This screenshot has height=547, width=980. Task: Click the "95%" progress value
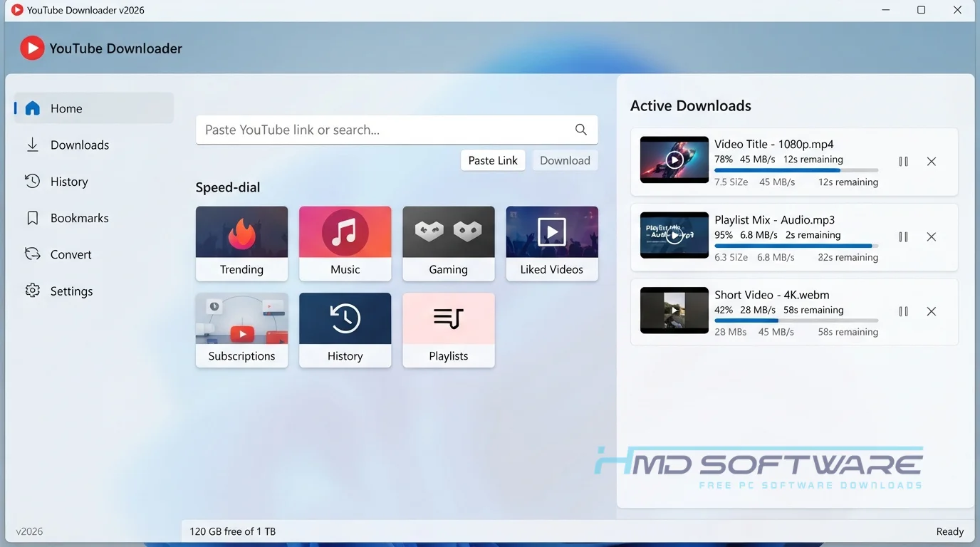(x=724, y=235)
